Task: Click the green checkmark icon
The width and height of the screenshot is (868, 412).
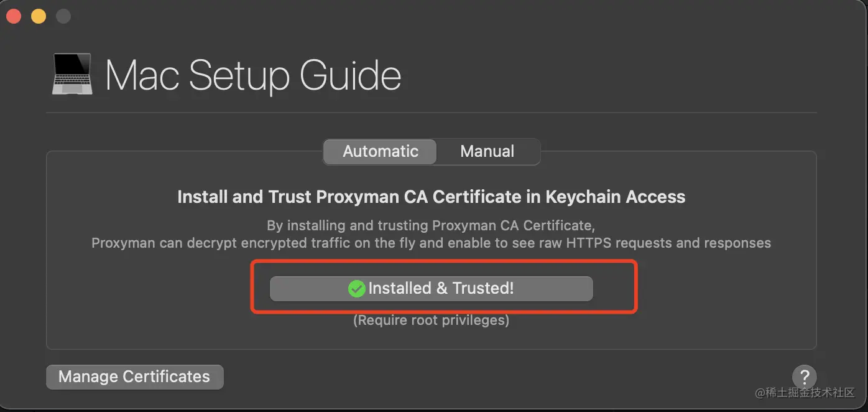Action: 356,289
